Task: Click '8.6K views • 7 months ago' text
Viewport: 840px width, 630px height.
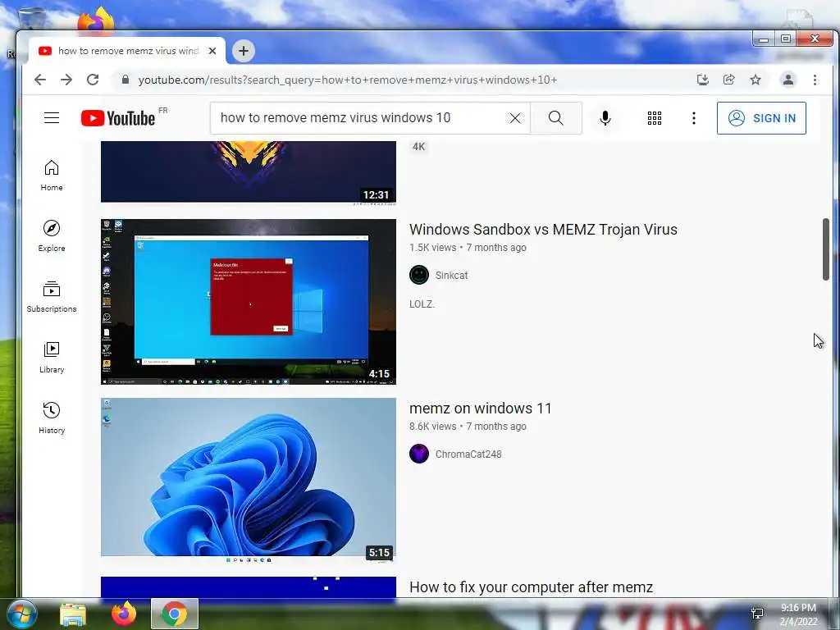Action: pos(468,427)
